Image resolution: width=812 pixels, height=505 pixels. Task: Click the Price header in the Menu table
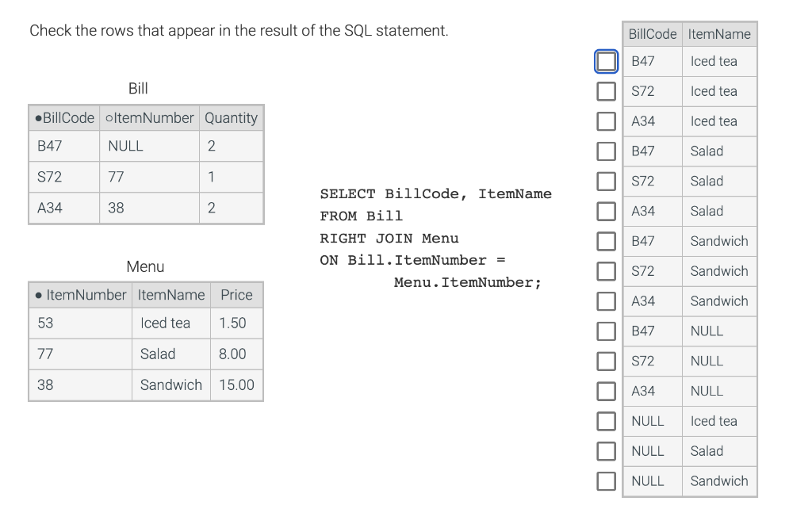(236, 294)
